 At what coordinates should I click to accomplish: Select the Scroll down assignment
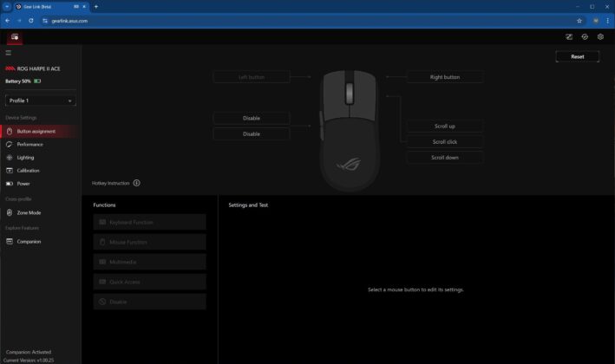tap(445, 158)
